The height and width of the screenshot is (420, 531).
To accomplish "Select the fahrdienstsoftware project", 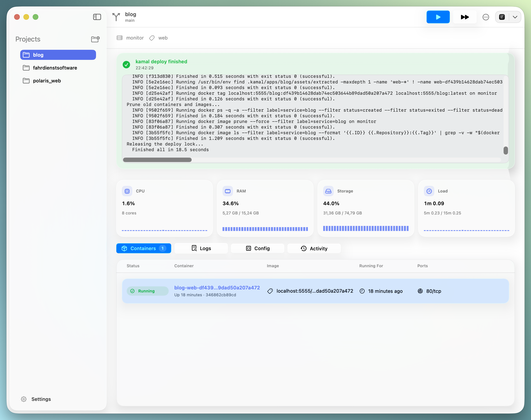I will pyautogui.click(x=58, y=68).
